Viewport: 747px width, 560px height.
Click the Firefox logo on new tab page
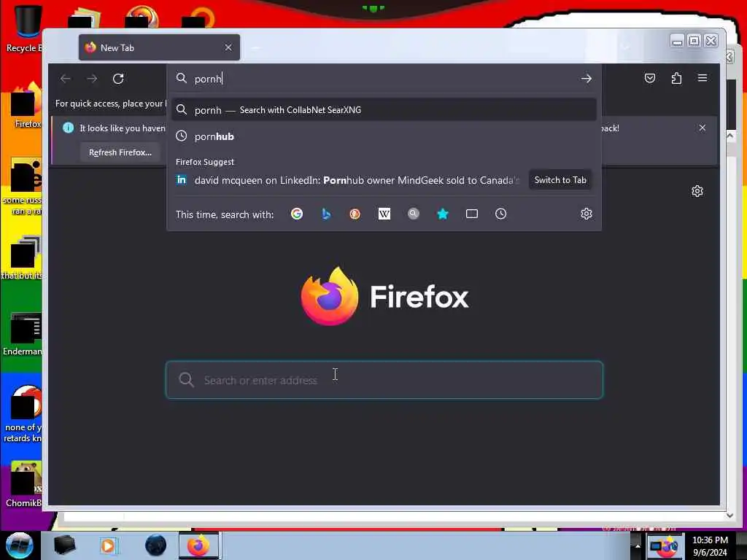coord(329,296)
